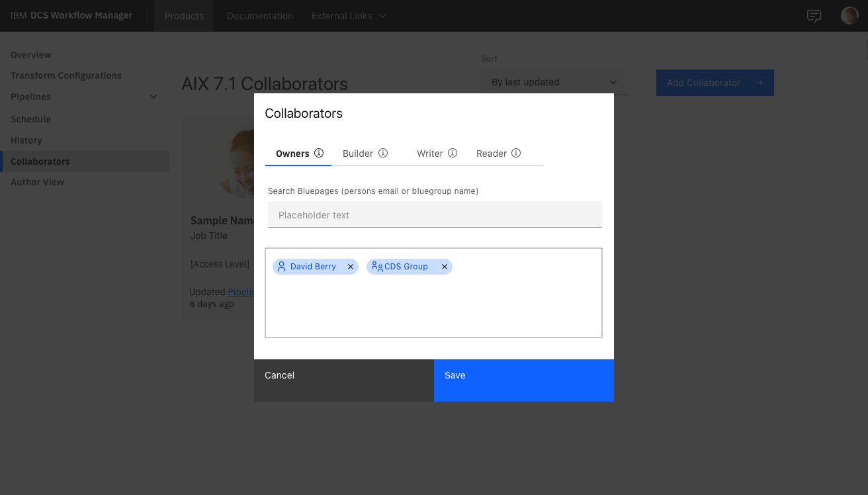Screen dimensions: 868x495
Task: Show info tooltip for Owners role
Action: pyautogui.click(x=319, y=153)
